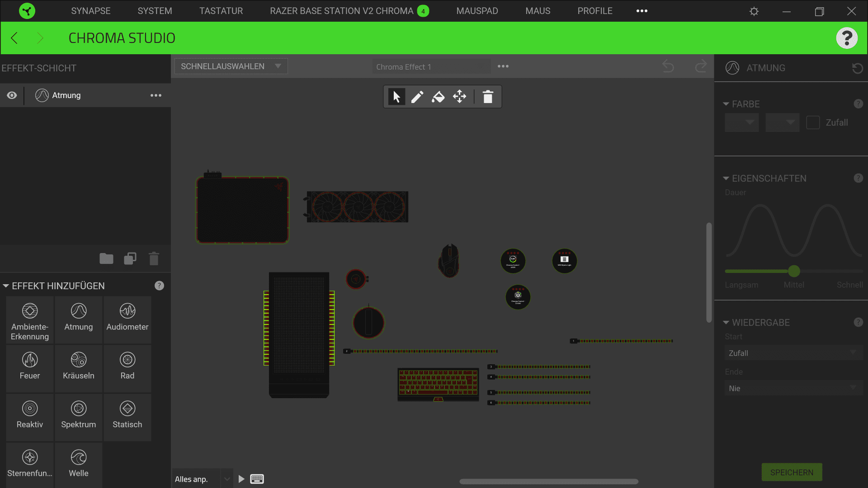Click the canvas horizontal scrollbar
Image resolution: width=868 pixels, height=488 pixels.
[549, 482]
